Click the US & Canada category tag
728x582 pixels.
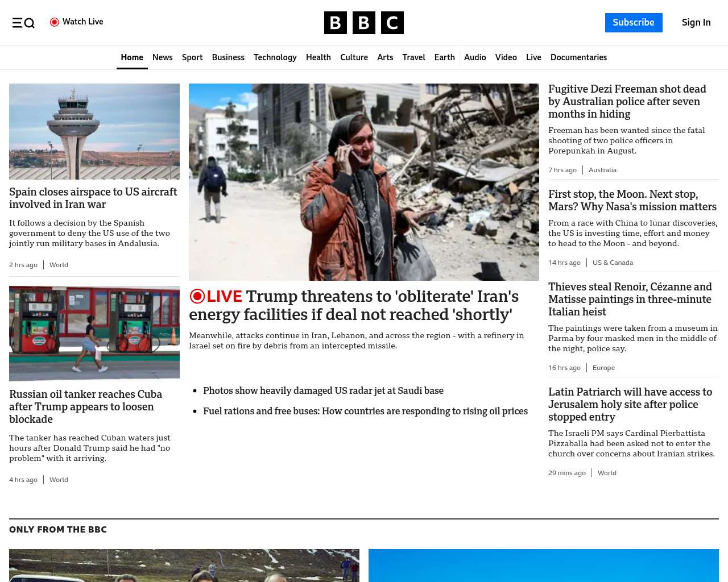tap(613, 263)
